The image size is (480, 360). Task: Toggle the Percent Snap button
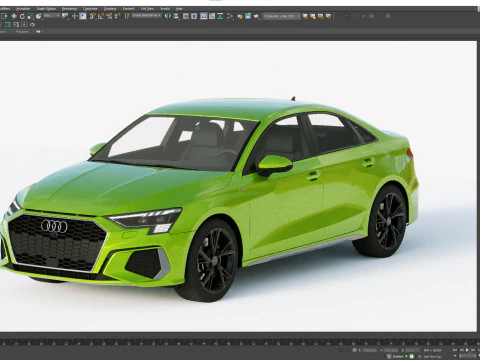click(x=109, y=16)
